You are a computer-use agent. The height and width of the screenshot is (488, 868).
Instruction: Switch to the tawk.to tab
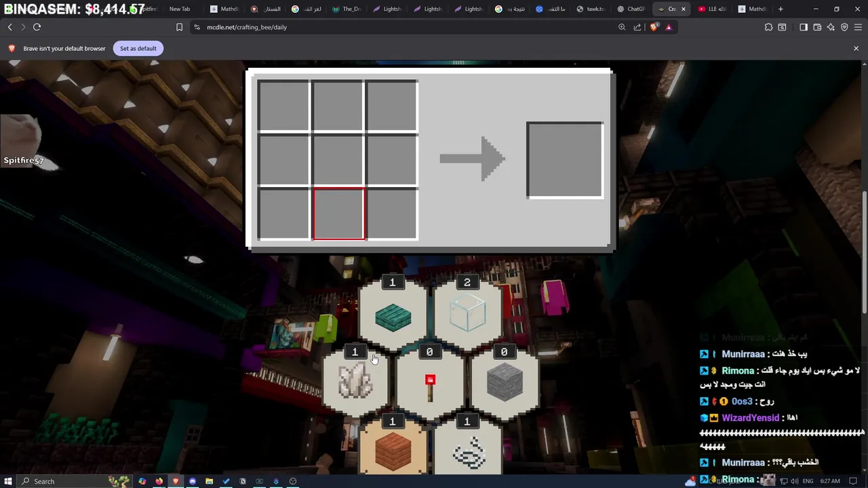coord(590,9)
